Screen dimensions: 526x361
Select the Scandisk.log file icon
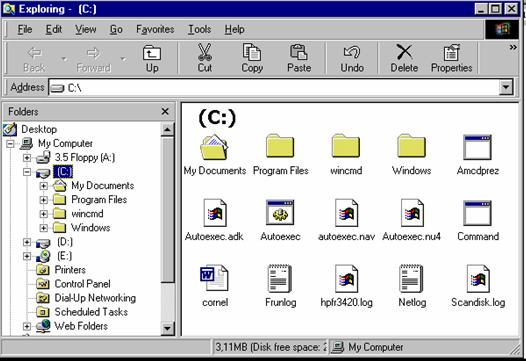[478, 278]
